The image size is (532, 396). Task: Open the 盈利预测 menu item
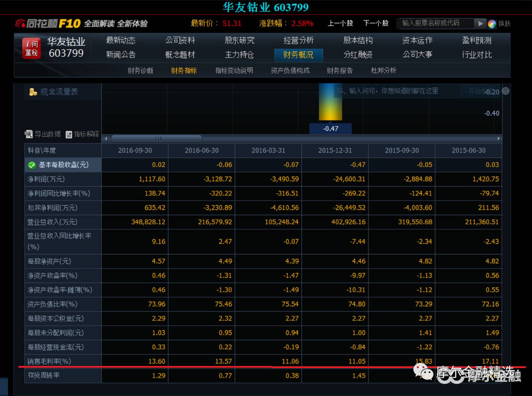(477, 40)
